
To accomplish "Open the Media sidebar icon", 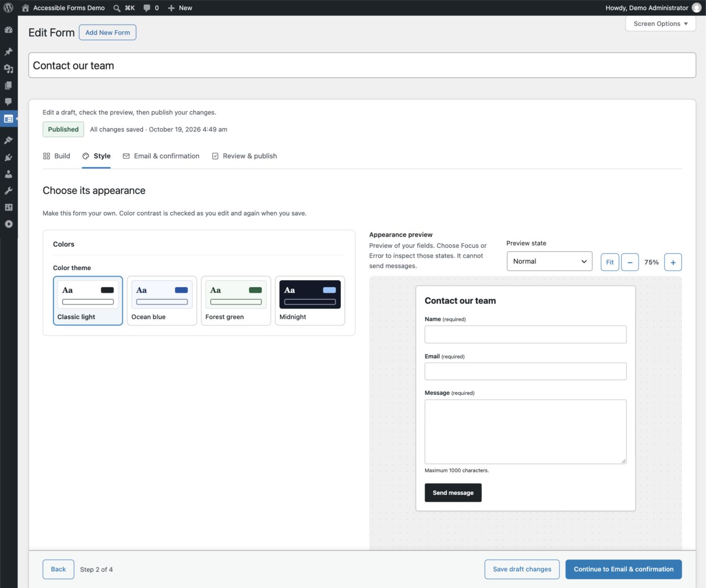I will point(8,69).
